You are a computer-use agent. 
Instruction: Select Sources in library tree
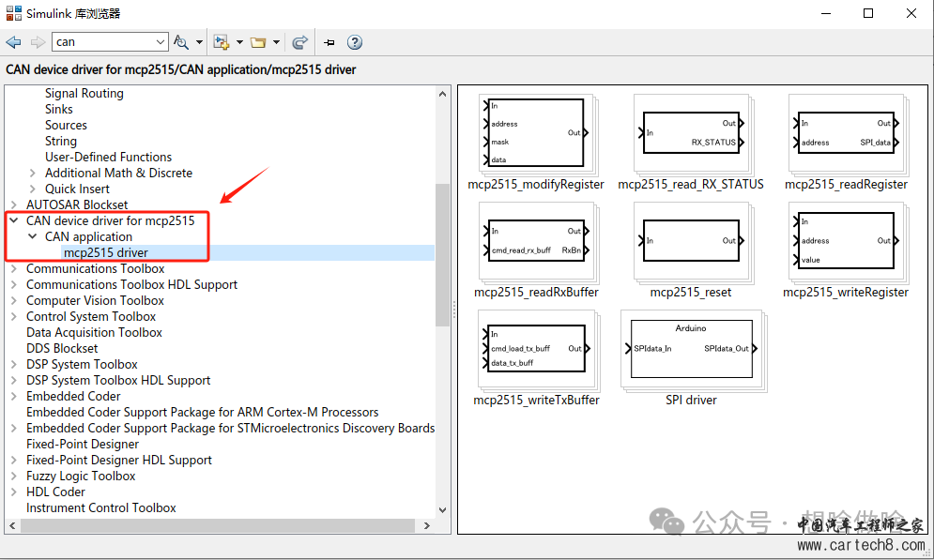(66, 125)
